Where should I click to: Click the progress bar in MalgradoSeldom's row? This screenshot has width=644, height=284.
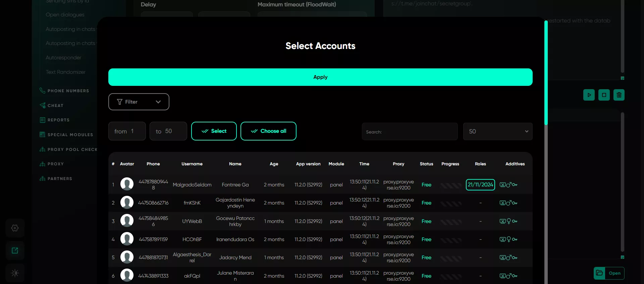click(450, 185)
